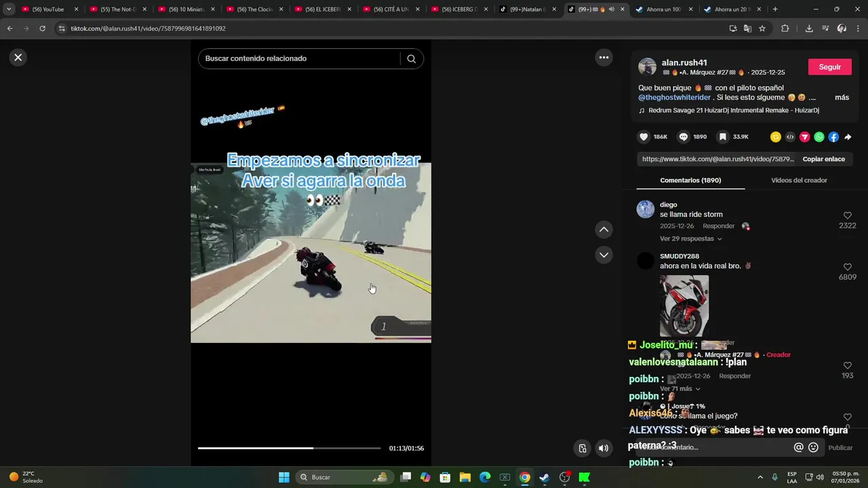868x488 pixels.
Task: Click the Chrome address bar URL
Action: 148,28
